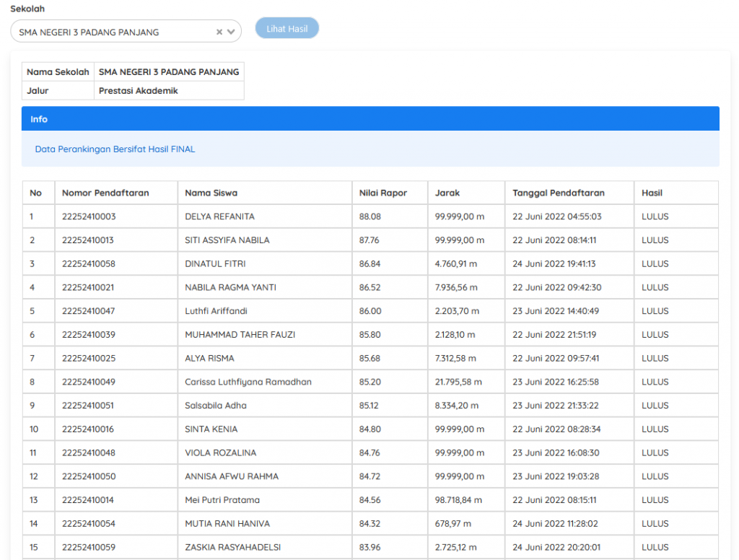
Task: Click the DINATUL FITRI row name
Action: pyautogui.click(x=214, y=264)
